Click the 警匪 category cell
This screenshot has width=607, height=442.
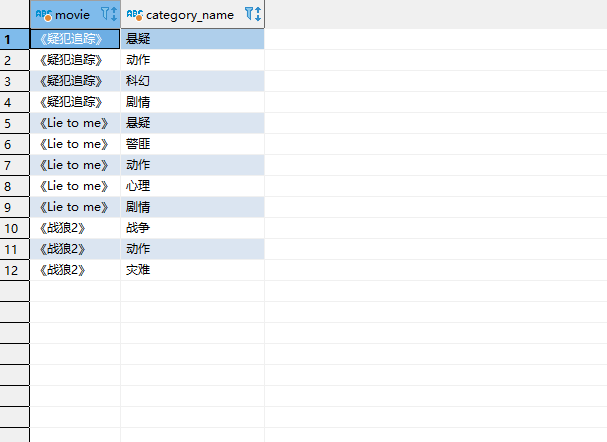[192, 144]
